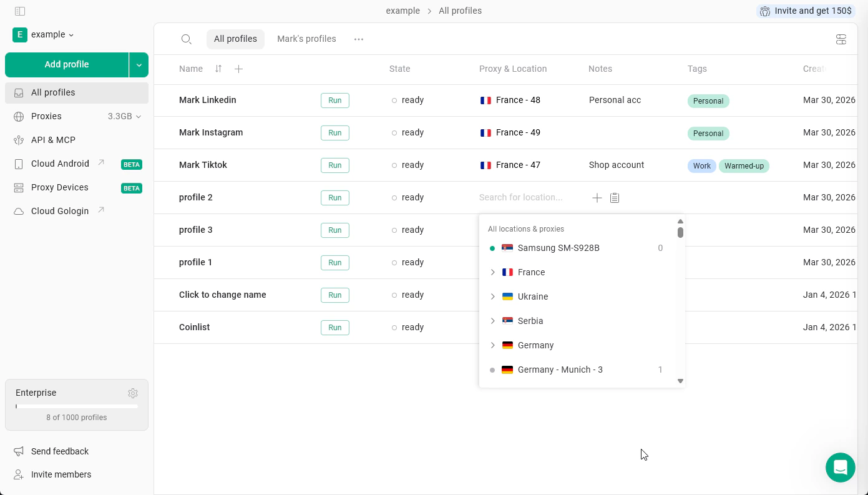
Task: Click the Invite and get 150$ button
Action: (805, 11)
